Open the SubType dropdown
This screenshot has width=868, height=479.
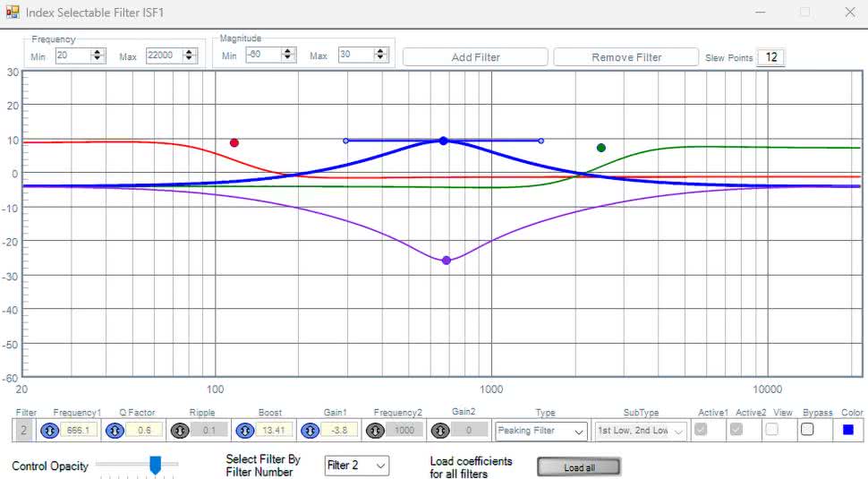pos(641,431)
